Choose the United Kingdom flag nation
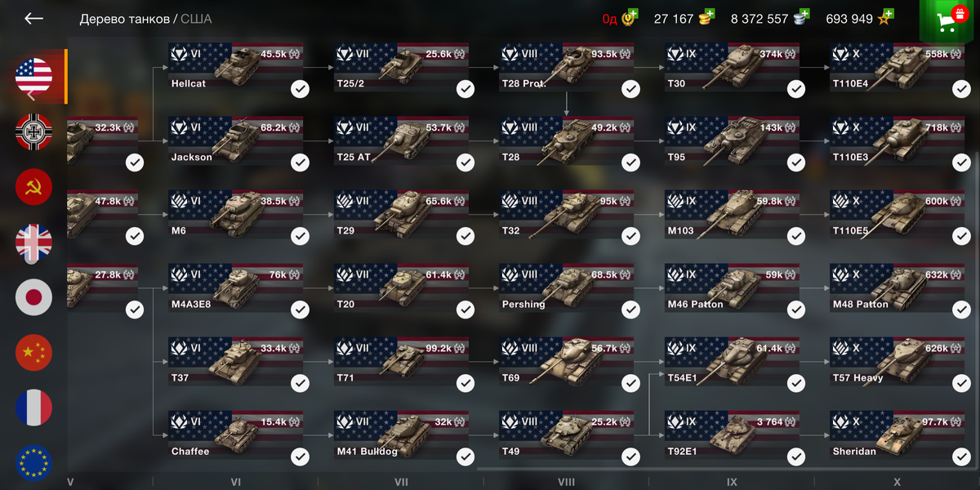The image size is (980, 490). pos(33,242)
